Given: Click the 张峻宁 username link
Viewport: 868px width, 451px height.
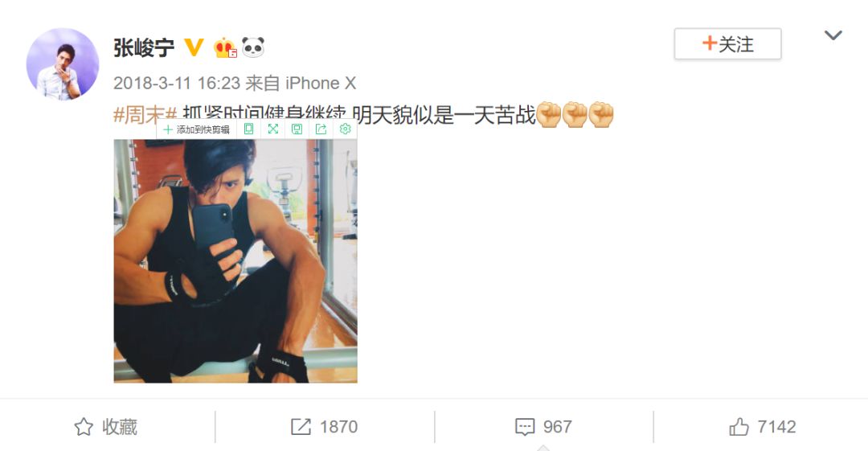Looking at the screenshot, I should click(144, 47).
